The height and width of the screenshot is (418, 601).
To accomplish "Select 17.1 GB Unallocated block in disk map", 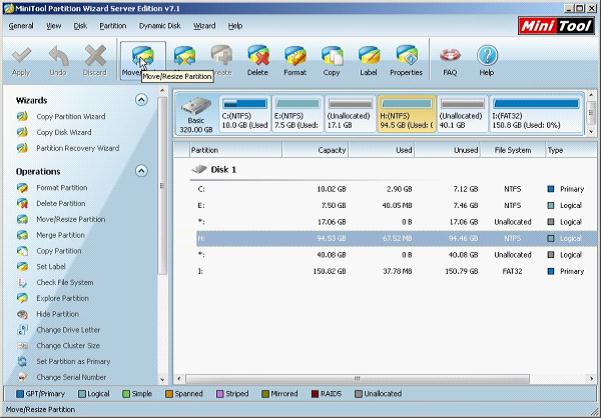I will 350,114.
